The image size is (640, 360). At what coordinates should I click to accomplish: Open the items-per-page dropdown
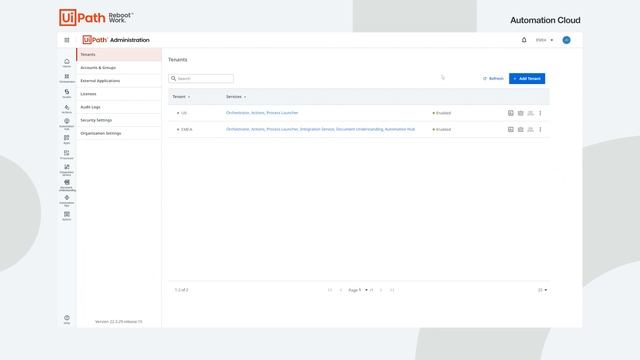pos(542,290)
